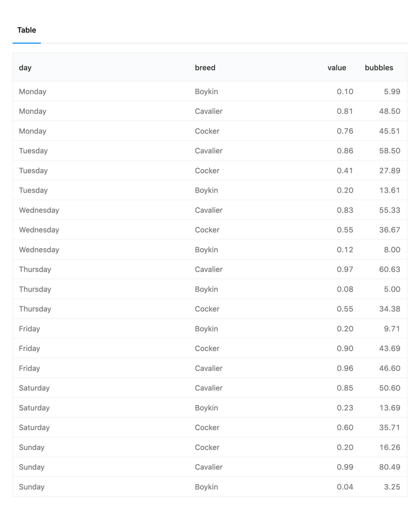Screen dimensions: 420x516
Task: Switch to the Table tab
Action: pyautogui.click(x=26, y=30)
